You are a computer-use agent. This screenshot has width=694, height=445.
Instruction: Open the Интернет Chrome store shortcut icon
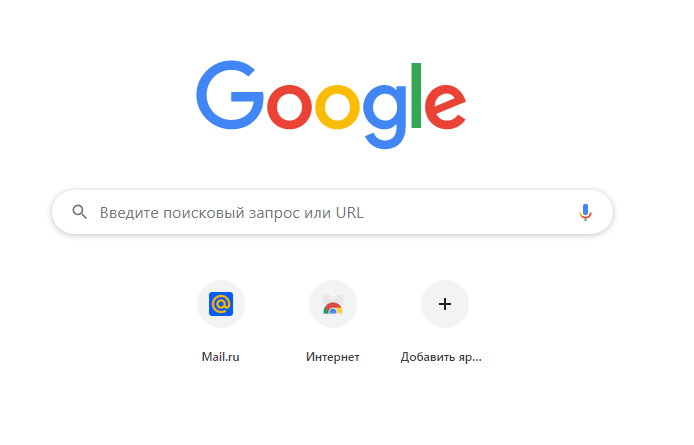point(332,304)
